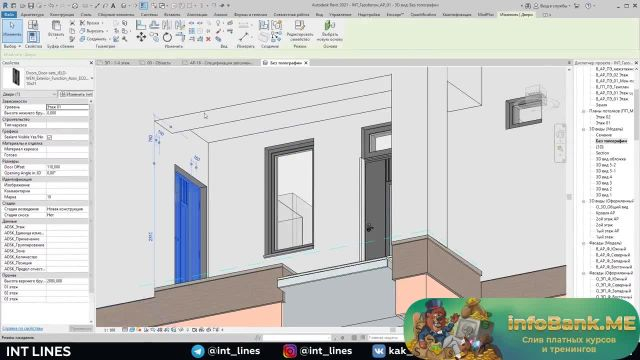This screenshot has height=360, width=640.
Task: Click the Уровень value input field
Action: pyautogui.click(x=67, y=107)
